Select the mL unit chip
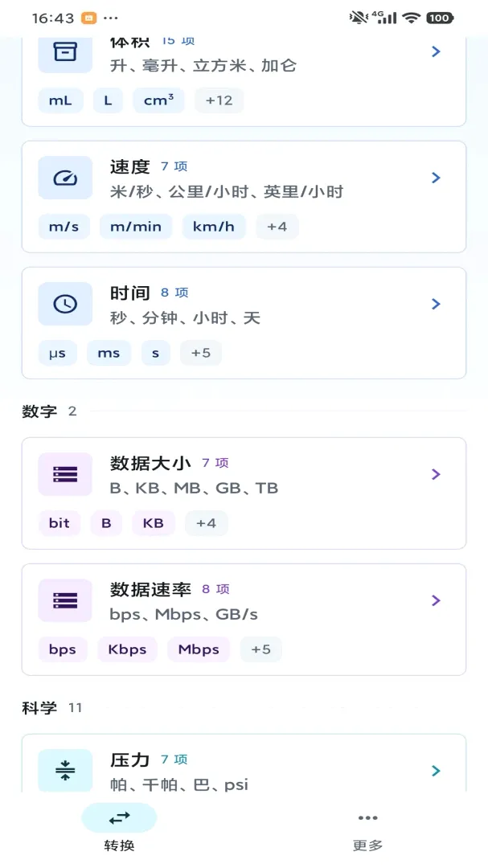Viewport: 488px width, 868px height. click(x=60, y=100)
